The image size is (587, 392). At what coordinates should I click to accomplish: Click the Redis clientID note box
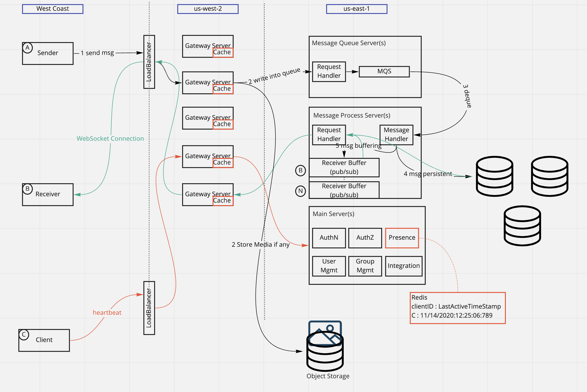[x=458, y=308]
